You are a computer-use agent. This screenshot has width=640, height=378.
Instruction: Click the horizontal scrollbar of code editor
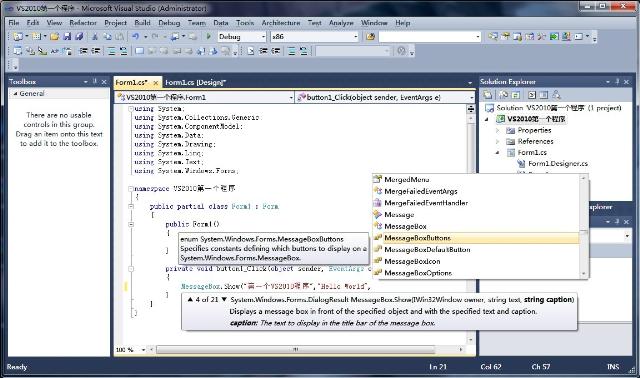[x=295, y=350]
